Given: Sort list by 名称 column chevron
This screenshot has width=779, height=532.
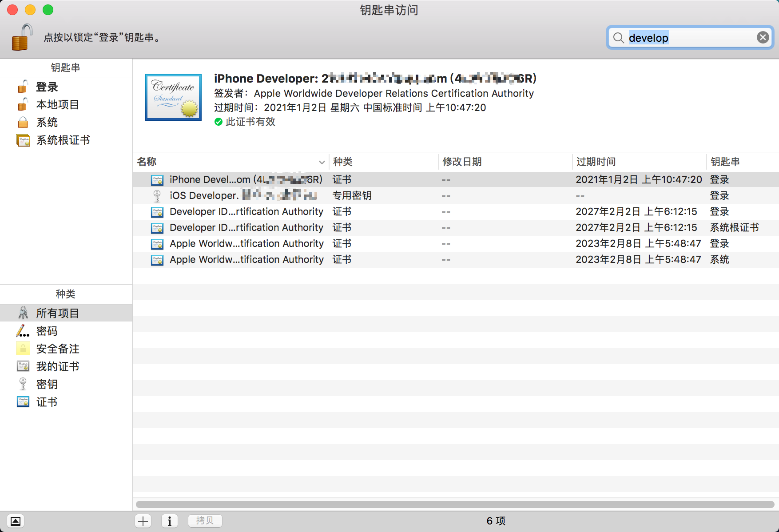Looking at the screenshot, I should pyautogui.click(x=322, y=162).
